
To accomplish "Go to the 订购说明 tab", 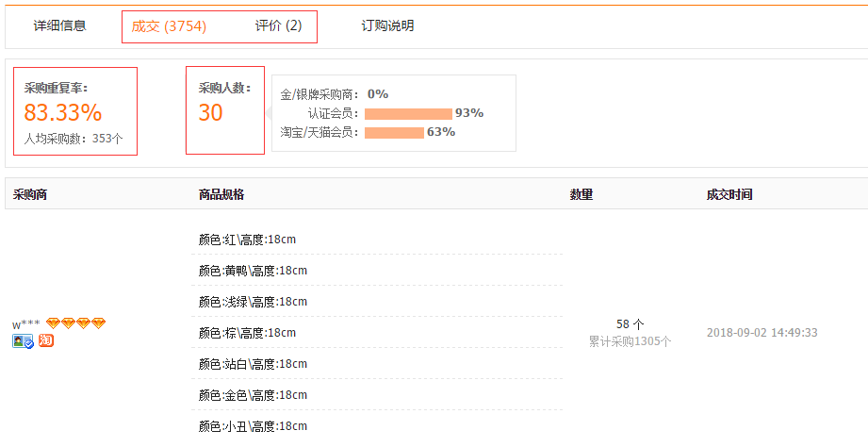I will 387,25.
